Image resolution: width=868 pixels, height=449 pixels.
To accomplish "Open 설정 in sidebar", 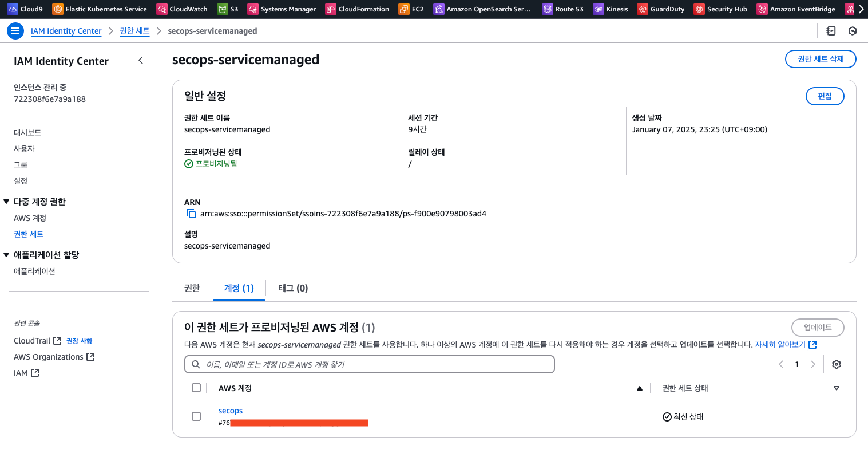I will (x=21, y=180).
